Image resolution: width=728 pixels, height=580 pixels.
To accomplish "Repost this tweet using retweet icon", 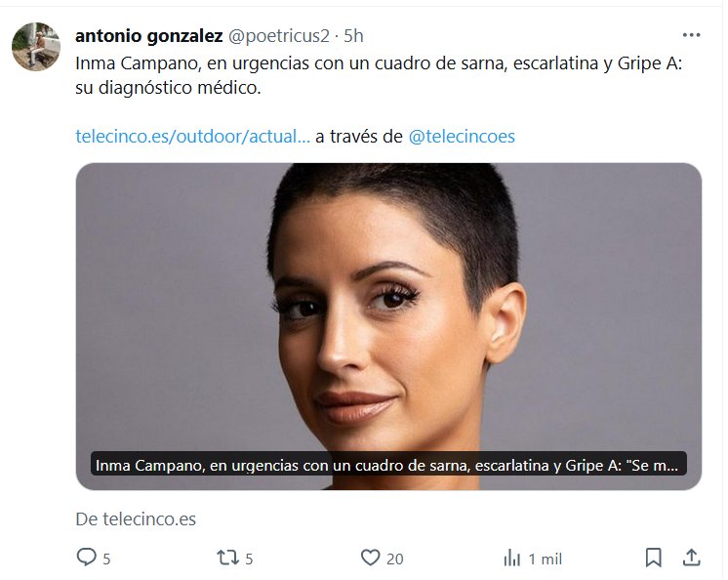I will [228, 558].
